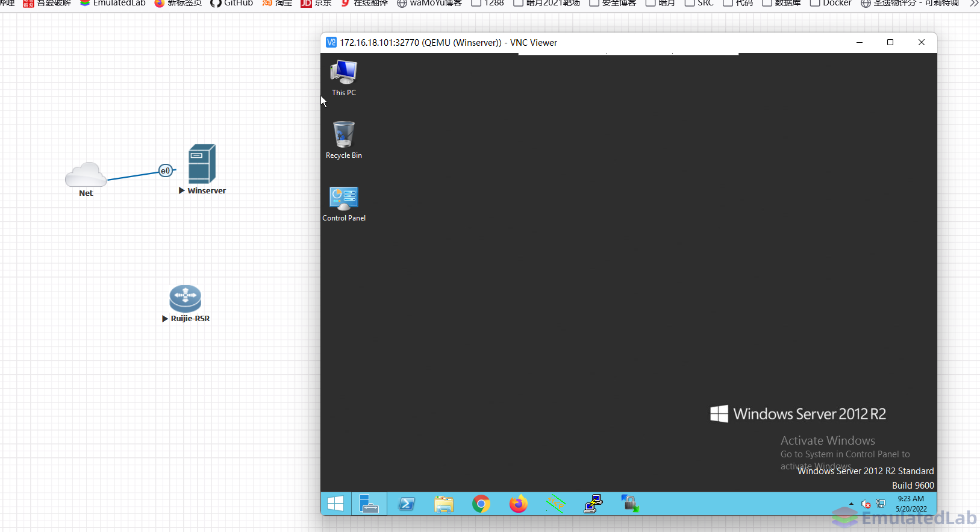Select the Winserver server node icon
This screenshot has width=980, height=532.
202,164
